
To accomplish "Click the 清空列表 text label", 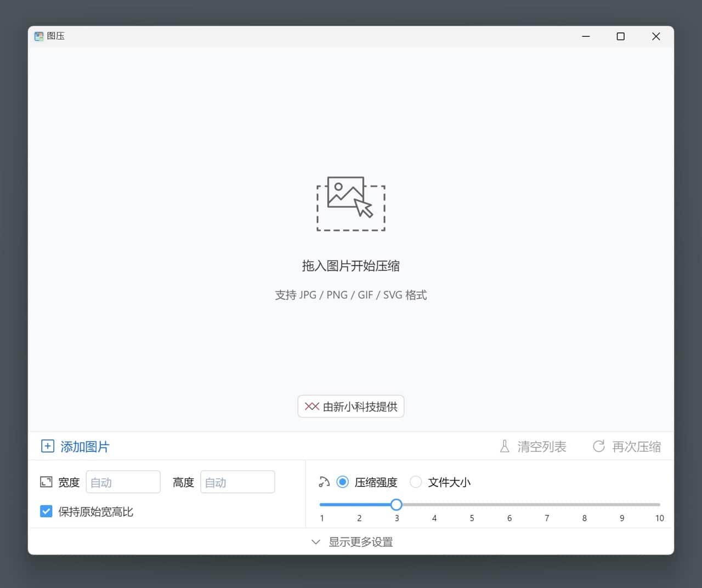I will (x=542, y=447).
